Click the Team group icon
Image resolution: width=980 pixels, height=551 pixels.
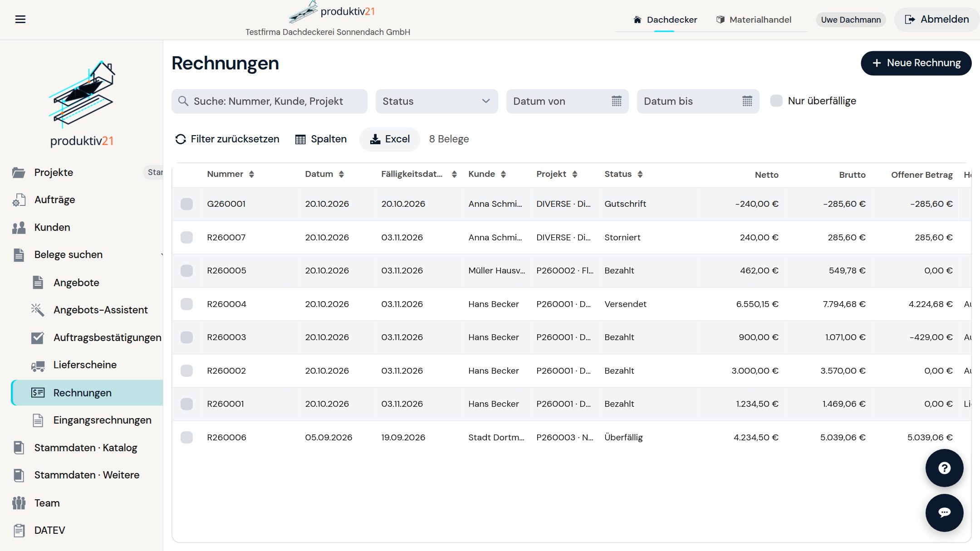coord(19,502)
